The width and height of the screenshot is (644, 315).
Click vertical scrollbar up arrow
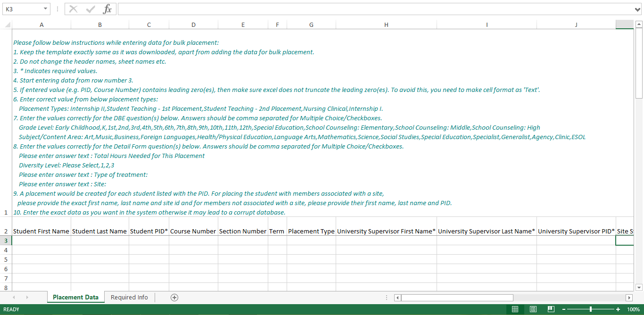[639, 25]
